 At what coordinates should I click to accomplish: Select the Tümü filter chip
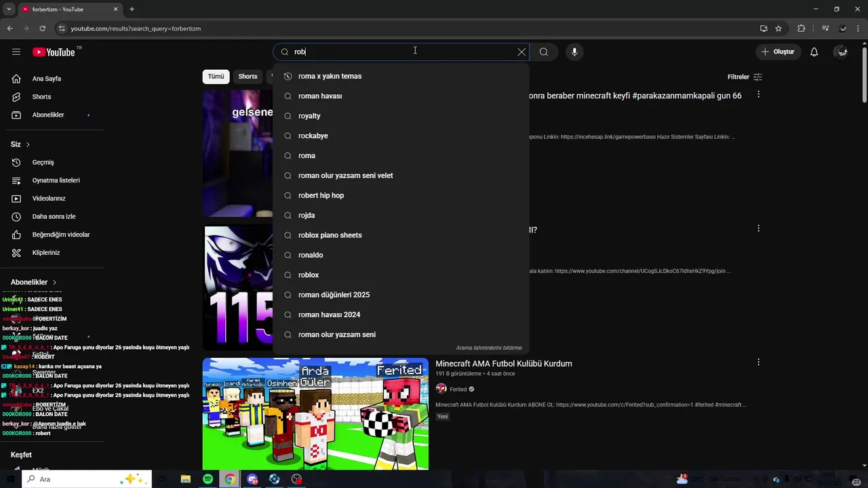coord(216,77)
